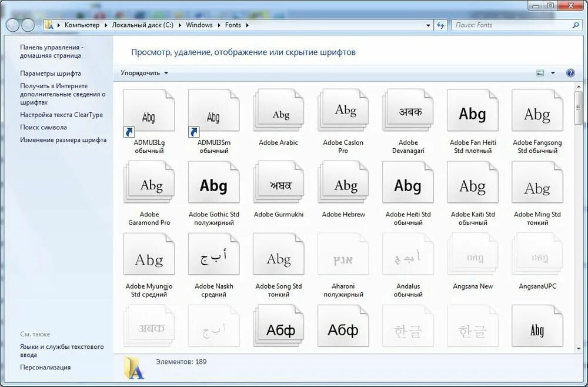Click the fonts folder icon in details pane
This screenshot has height=387, width=588.
(134, 368)
